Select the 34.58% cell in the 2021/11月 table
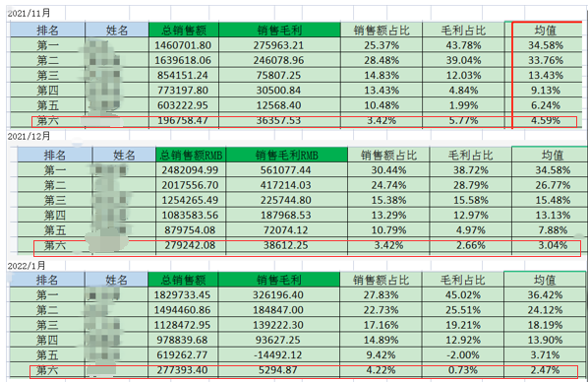The width and height of the screenshot is (588, 382). pyautogui.click(x=547, y=45)
